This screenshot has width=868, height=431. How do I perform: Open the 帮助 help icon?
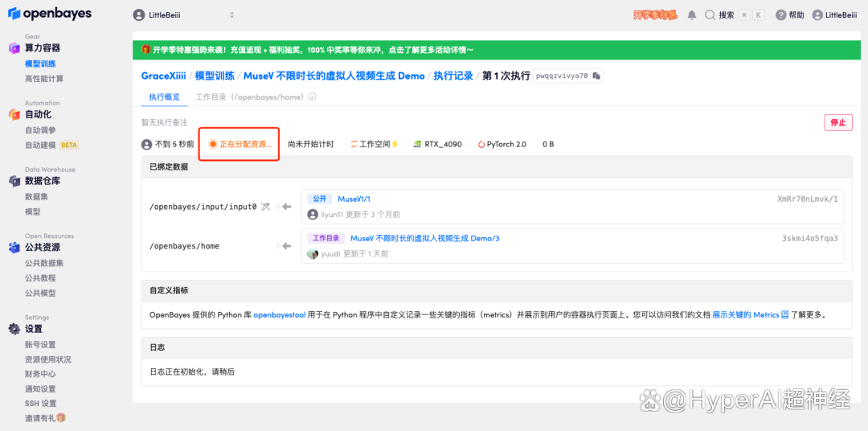tap(780, 15)
